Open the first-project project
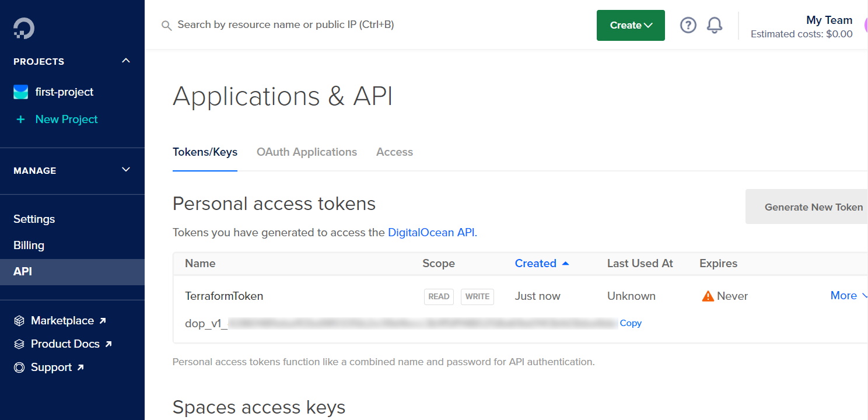Screen dimensions: 868x420 [64, 92]
